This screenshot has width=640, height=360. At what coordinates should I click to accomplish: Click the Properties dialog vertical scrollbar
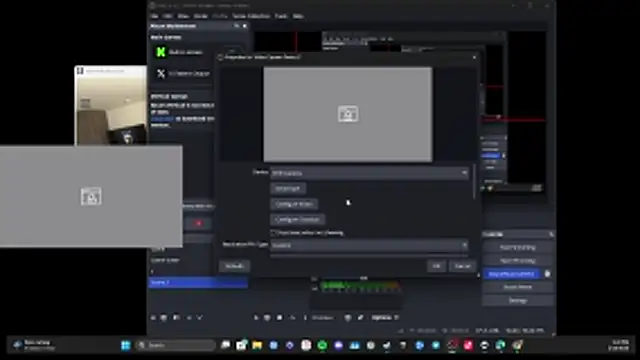pyautogui.click(x=474, y=182)
